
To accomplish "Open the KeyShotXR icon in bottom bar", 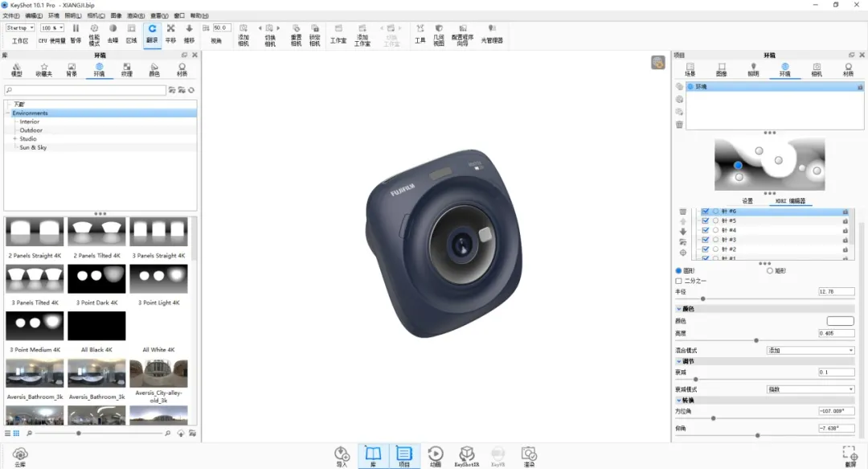I will [467, 457].
